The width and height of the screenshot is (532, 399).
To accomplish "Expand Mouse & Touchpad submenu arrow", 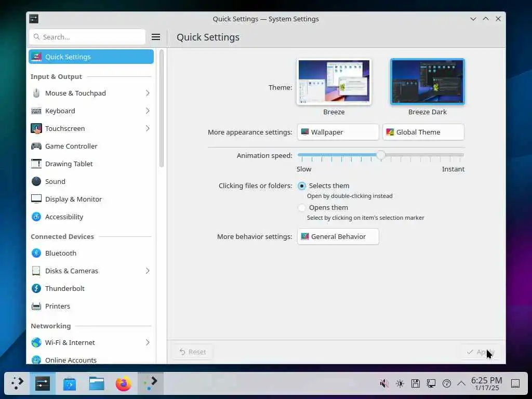I will tap(148, 93).
